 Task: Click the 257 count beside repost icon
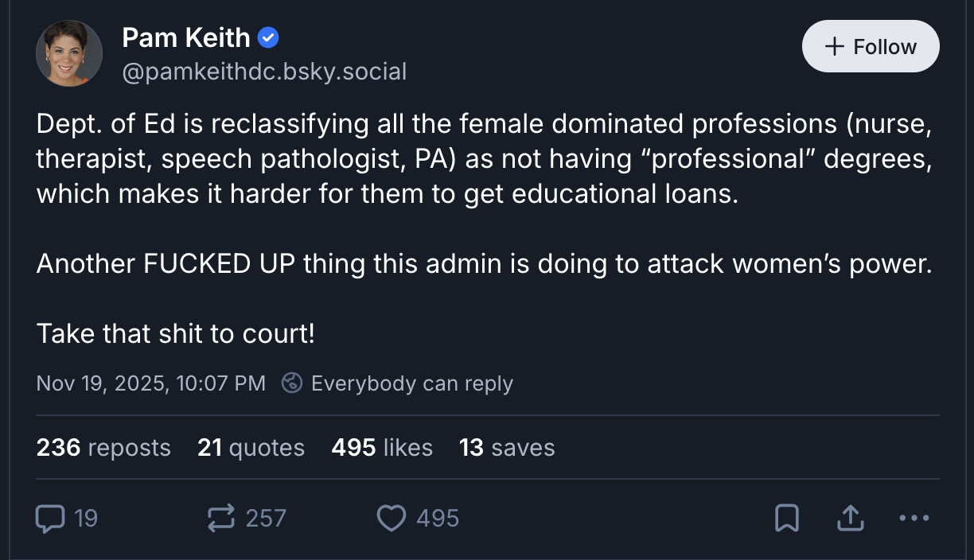click(266, 519)
